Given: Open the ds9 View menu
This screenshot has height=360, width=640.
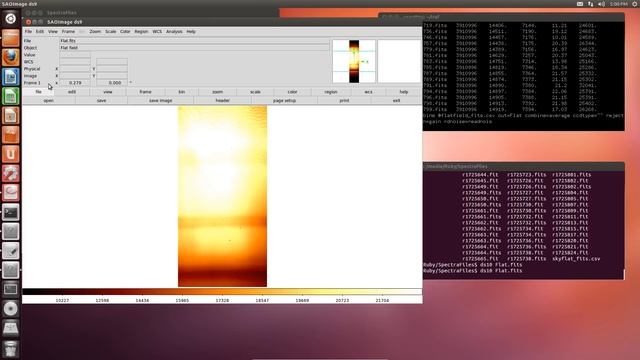Looking at the screenshot, I should (53, 31).
